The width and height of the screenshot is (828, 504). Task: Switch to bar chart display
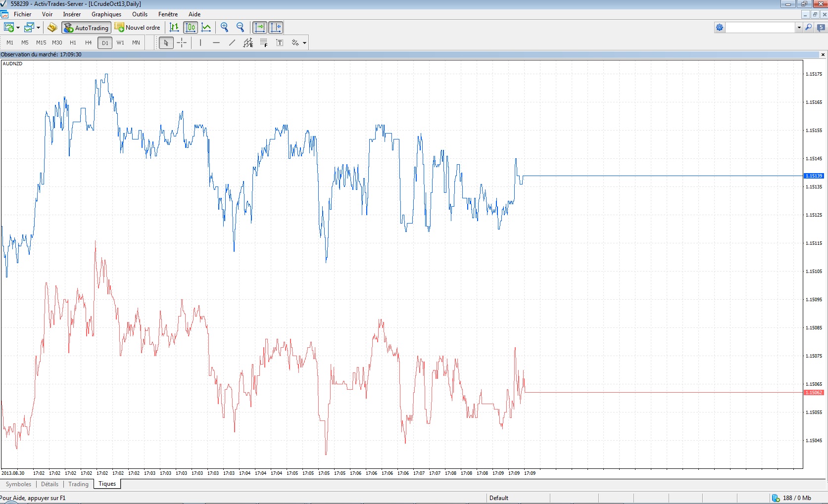click(x=174, y=28)
